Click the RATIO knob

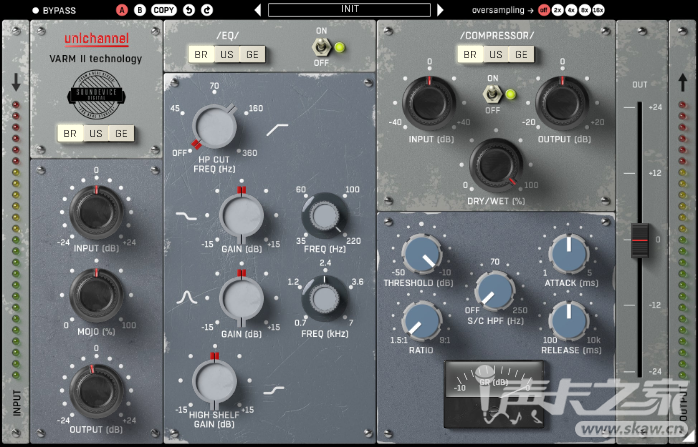pyautogui.click(x=422, y=321)
